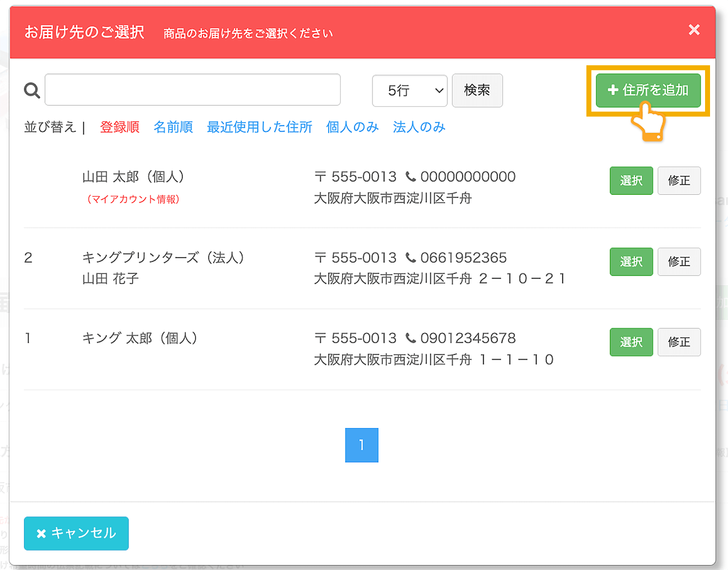The image size is (728, 570).
Task: Click the 〒 postal mark for 山田 太郎
Action: tap(321, 176)
